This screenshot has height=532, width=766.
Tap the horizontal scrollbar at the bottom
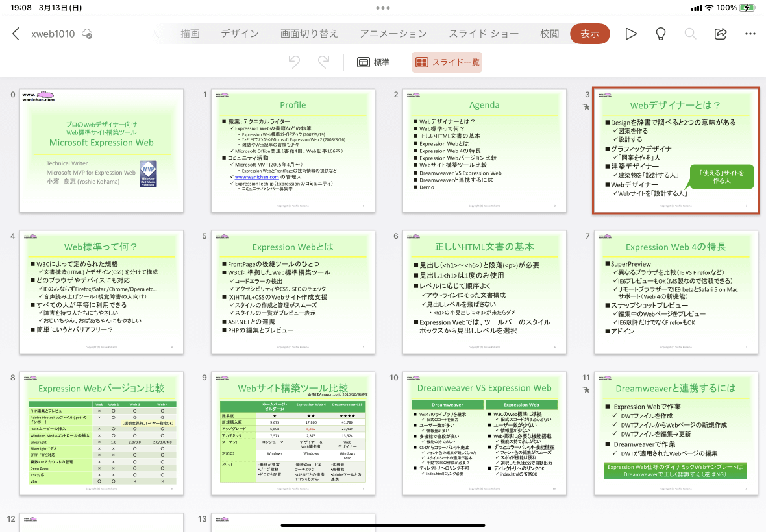383,524
